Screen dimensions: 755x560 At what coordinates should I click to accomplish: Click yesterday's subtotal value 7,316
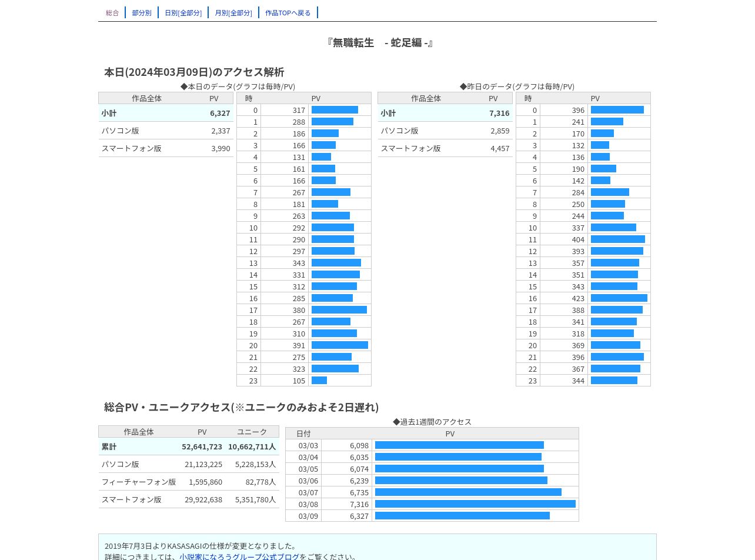(499, 113)
